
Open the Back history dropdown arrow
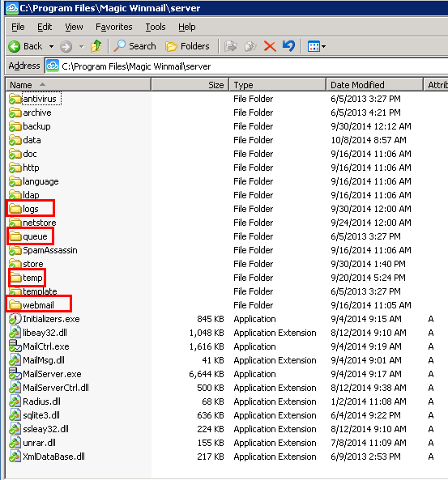click(x=52, y=46)
